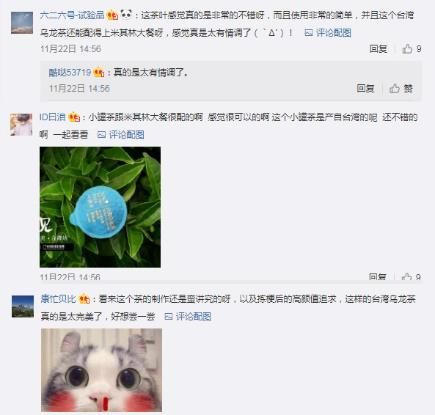The width and height of the screenshot is (435, 415).
Task: Open 评论配图 link in 康忙贝比's comment
Action: click(x=188, y=316)
